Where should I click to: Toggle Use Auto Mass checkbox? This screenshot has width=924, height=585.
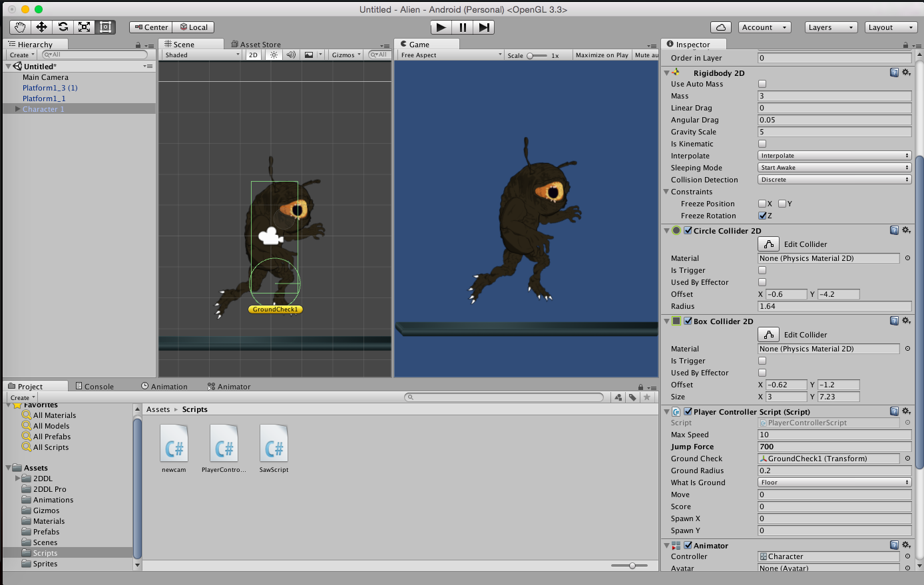[762, 84]
